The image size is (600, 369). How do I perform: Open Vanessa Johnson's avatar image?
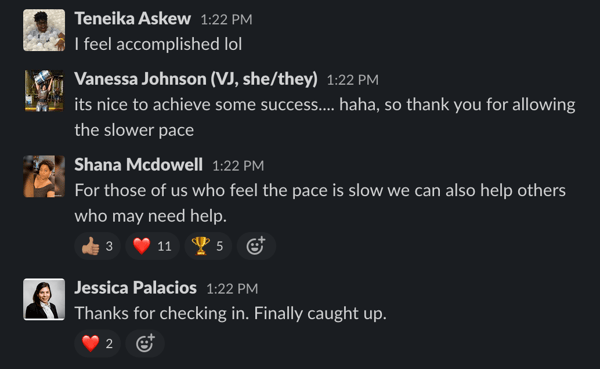point(44,91)
